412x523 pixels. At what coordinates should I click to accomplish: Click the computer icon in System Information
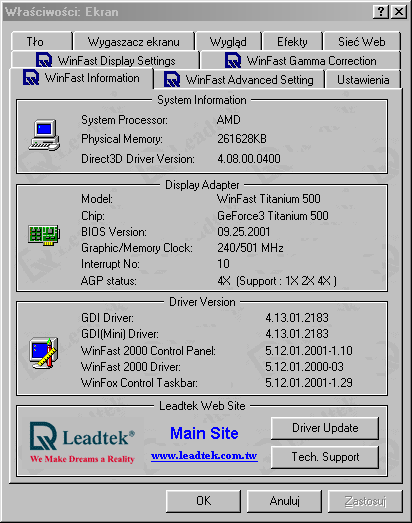click(x=44, y=135)
